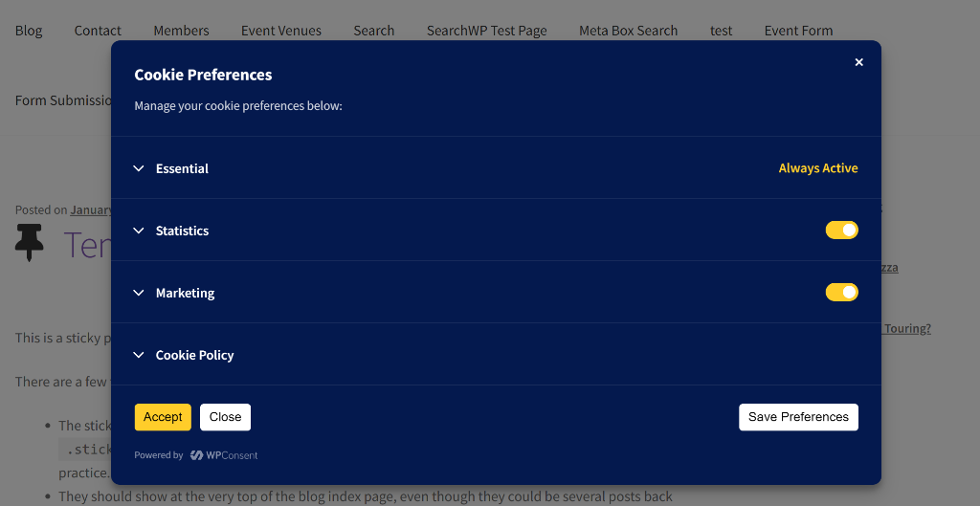Turn off the Statistics cookies toggle

coord(842,230)
